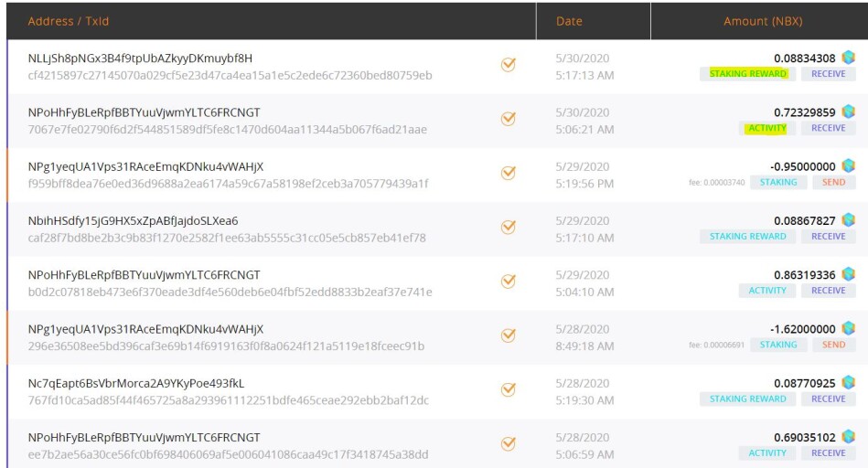Click confirmed checkmark icon for -0.95000000 transaction

(509, 173)
